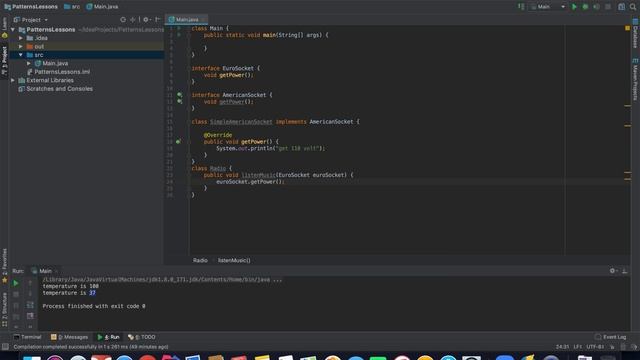Image resolution: width=640 pixels, height=360 pixels.
Task: Click the 'temperature is 100' console line
Action: tap(71, 287)
